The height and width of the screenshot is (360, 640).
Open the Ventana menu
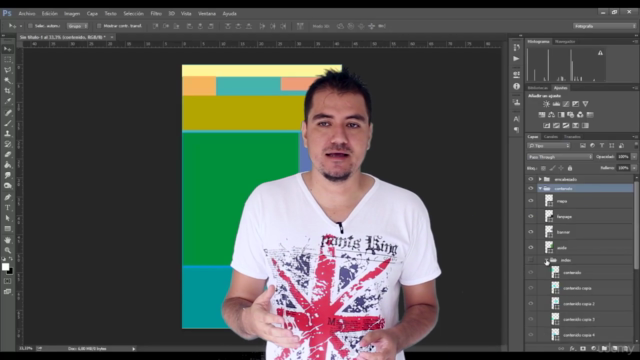(x=207, y=13)
